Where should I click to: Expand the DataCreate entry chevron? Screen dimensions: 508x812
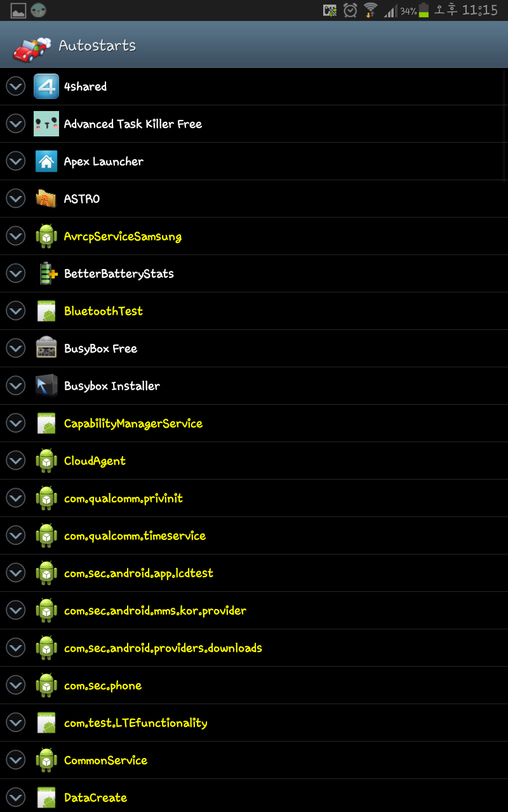coord(15,797)
